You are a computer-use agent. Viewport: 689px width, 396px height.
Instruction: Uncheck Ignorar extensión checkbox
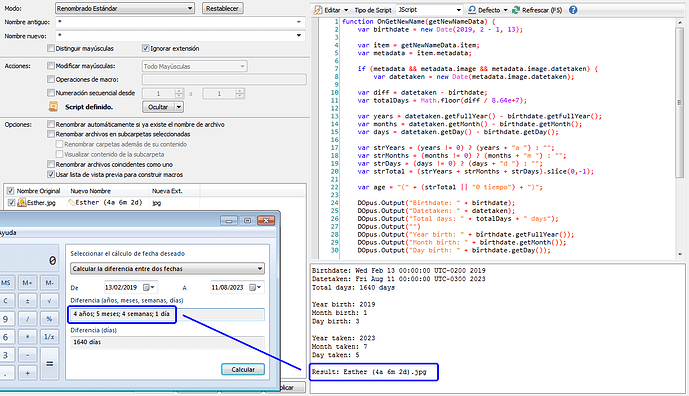tap(146, 48)
